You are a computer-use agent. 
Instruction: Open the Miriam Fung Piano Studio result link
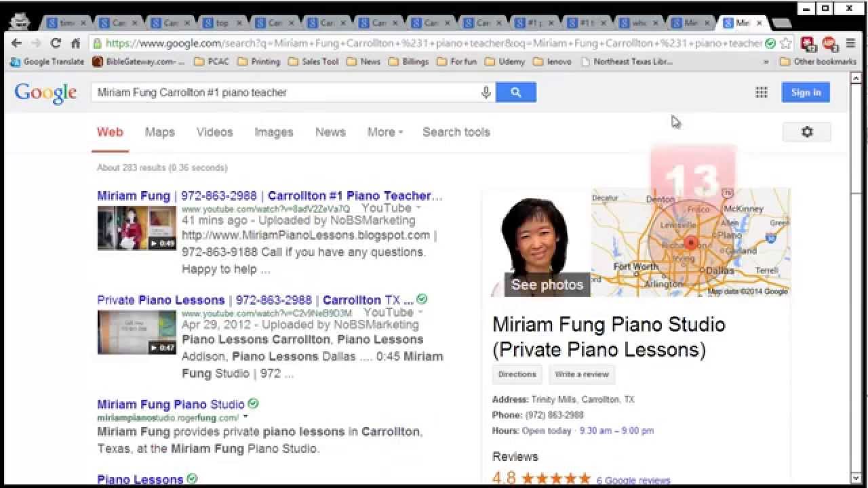click(171, 405)
